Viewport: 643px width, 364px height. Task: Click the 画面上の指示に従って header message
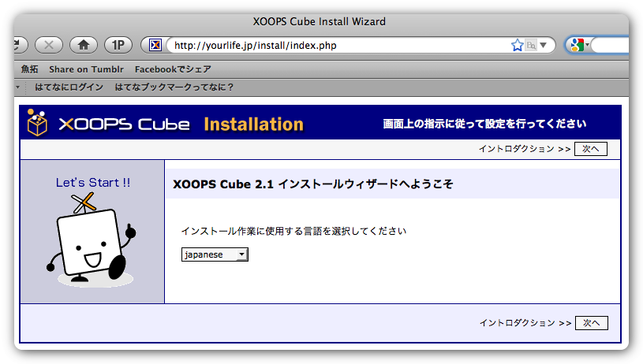pyautogui.click(x=484, y=124)
